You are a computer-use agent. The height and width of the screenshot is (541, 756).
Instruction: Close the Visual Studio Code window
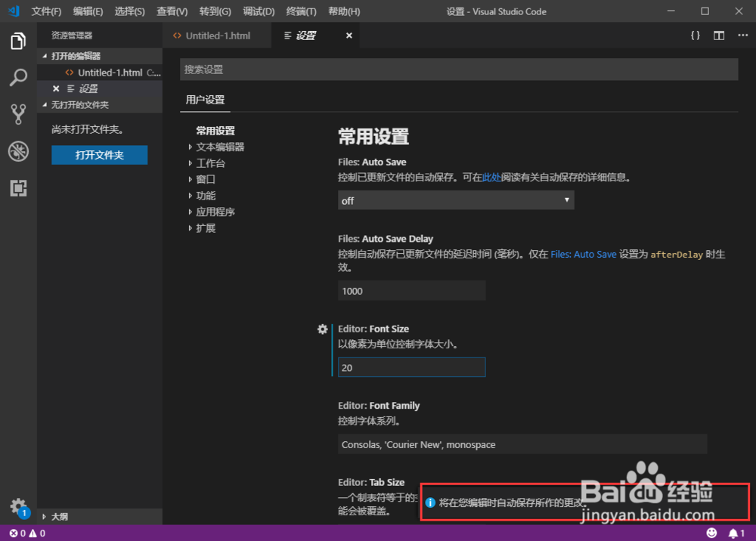coord(739,11)
